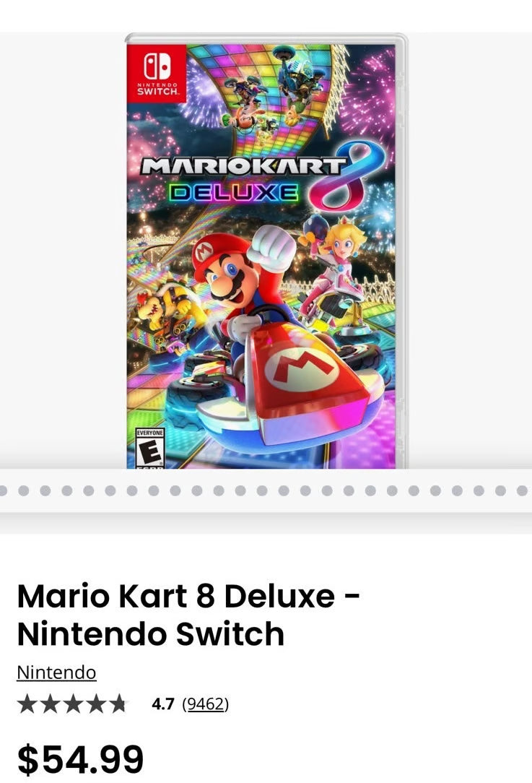Viewport: 532px width, 783px height.
Task: Tap Bowser on the game cover
Action: coord(164,310)
